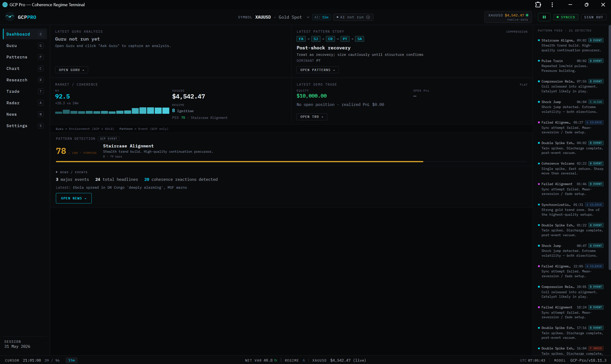The width and height of the screenshot is (611, 364).
Task: Click the XAUUSD price ticker box in header
Action: pyautogui.click(x=508, y=17)
